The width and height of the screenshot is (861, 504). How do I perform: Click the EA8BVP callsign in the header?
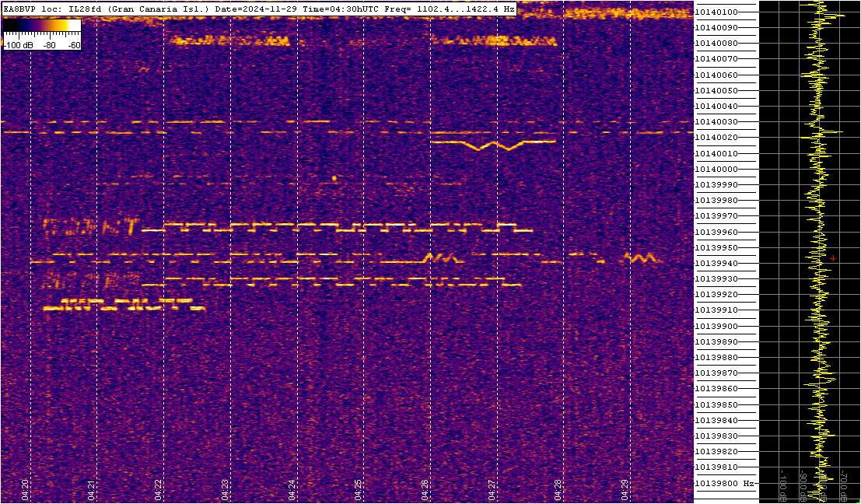[x=18, y=9]
